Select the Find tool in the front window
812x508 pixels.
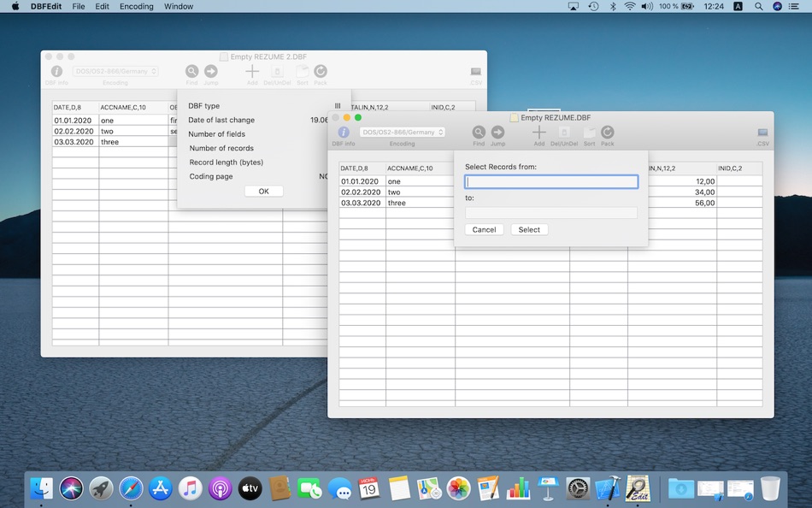coord(479,133)
